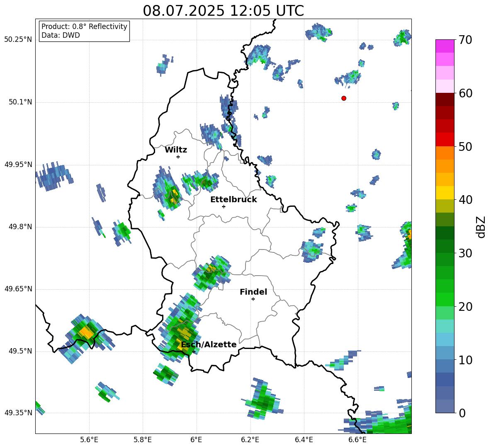Click the Wiltz city label
This screenshot has height=448, width=491.
[176, 150]
